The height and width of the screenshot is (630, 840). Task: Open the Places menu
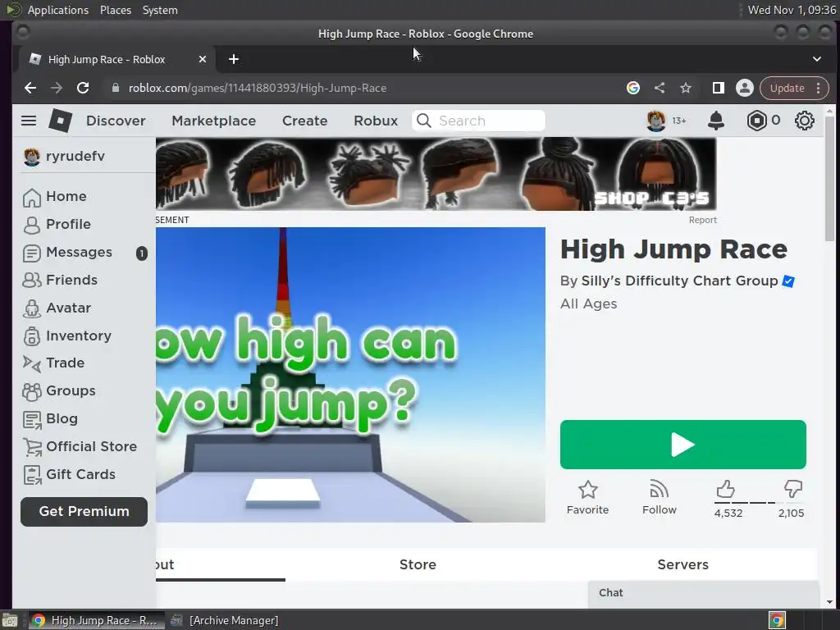click(115, 10)
